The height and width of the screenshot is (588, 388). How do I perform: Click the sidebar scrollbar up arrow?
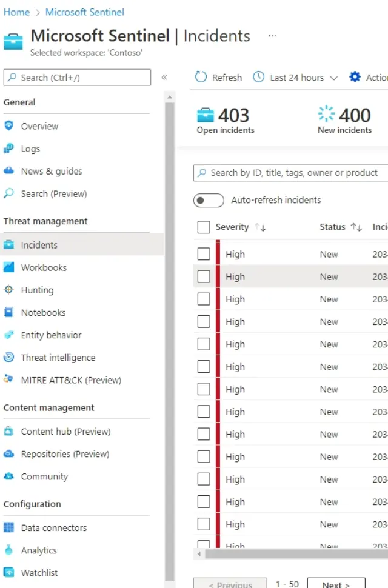(x=169, y=97)
